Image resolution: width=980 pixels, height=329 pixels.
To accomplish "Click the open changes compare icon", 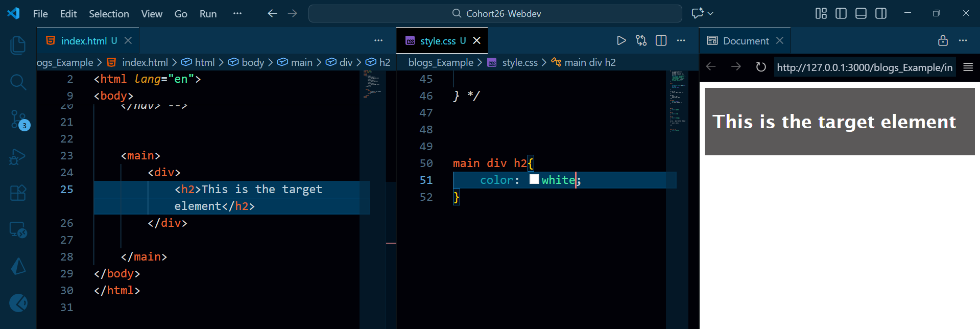I will pyautogui.click(x=641, y=41).
